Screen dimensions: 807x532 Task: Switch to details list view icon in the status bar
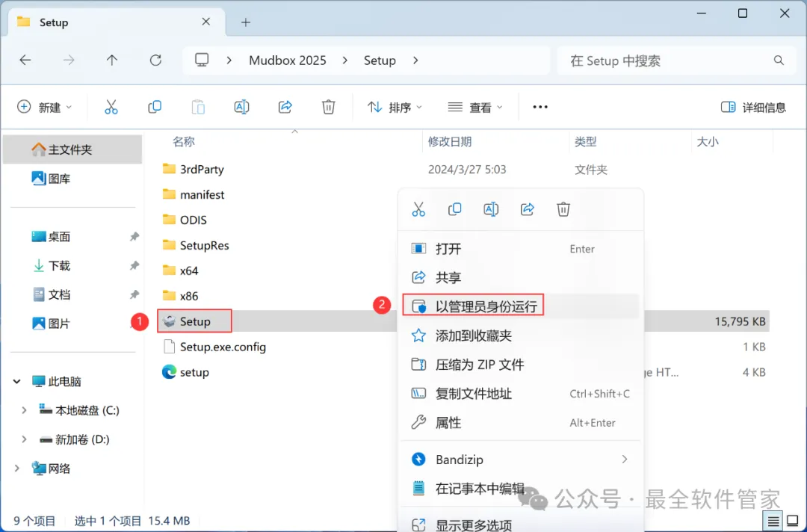click(773, 522)
